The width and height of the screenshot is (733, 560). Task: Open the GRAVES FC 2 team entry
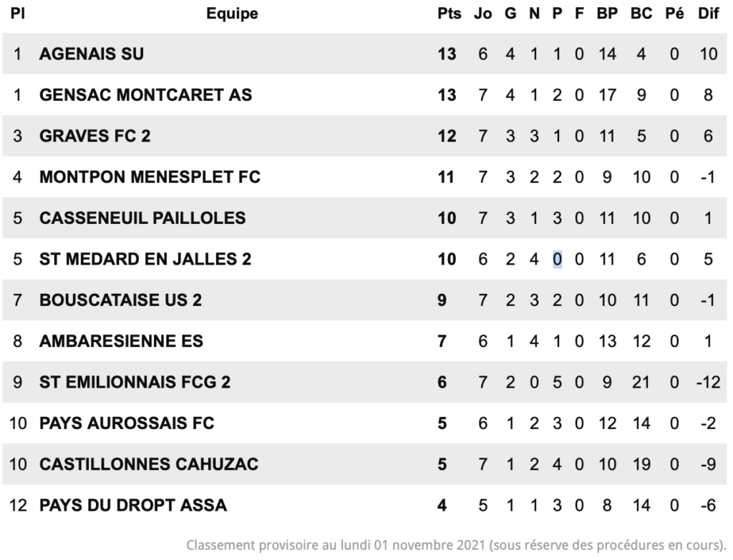coord(95,136)
